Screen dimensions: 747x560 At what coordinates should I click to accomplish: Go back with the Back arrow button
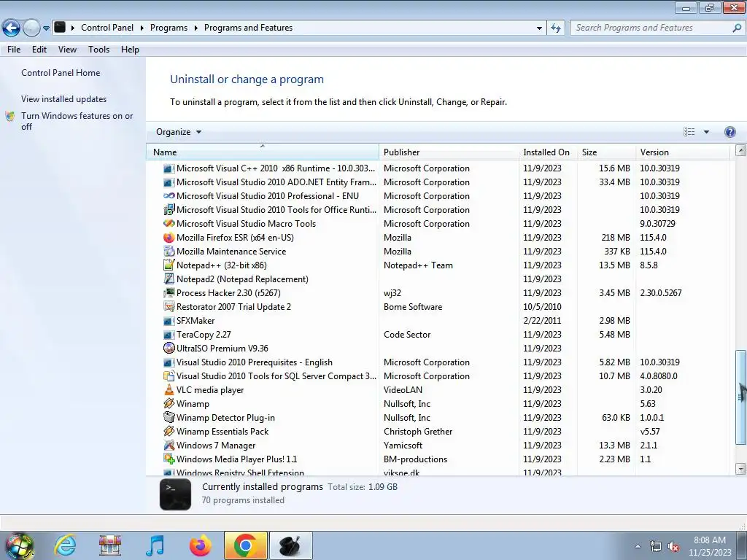11,28
